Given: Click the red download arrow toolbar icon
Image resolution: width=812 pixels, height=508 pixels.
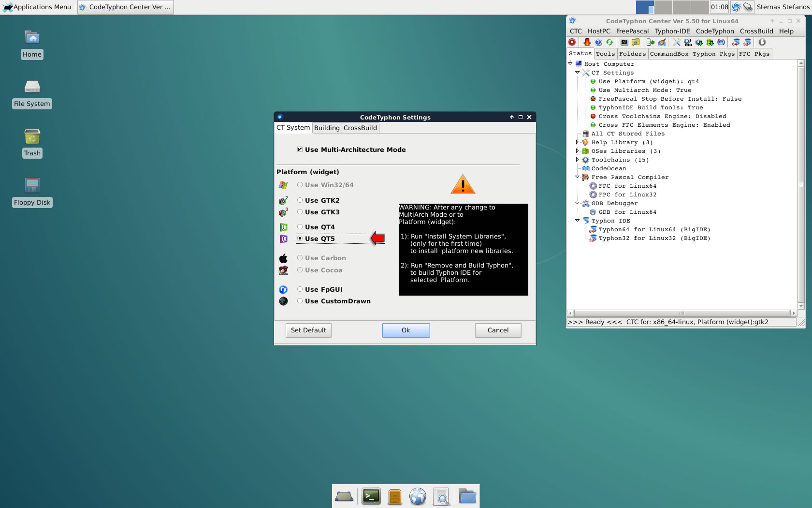Looking at the screenshot, I should pos(587,42).
